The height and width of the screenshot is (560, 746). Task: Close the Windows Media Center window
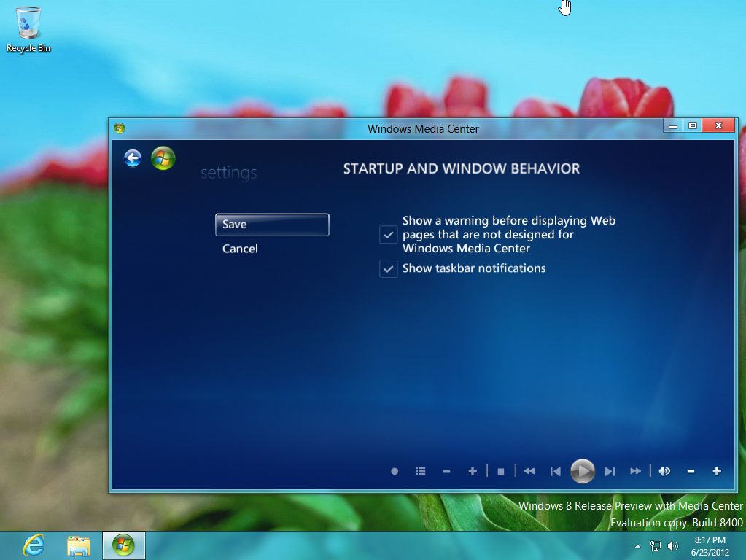click(718, 125)
